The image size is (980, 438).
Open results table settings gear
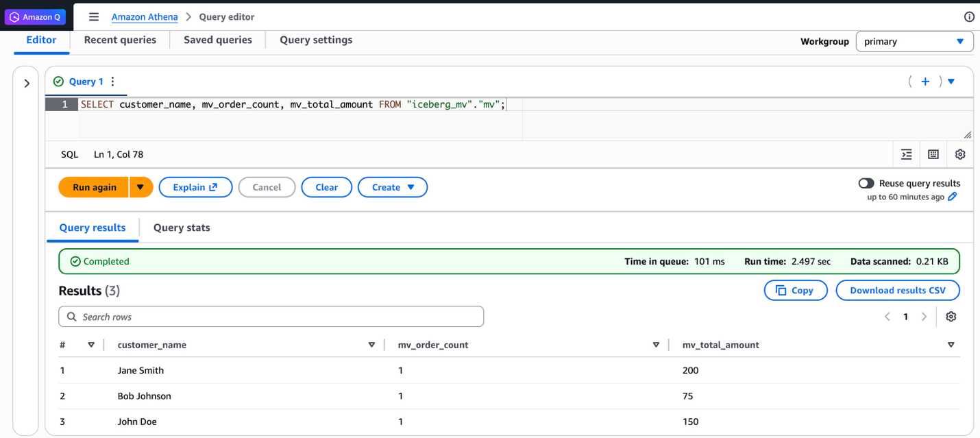[x=951, y=317]
